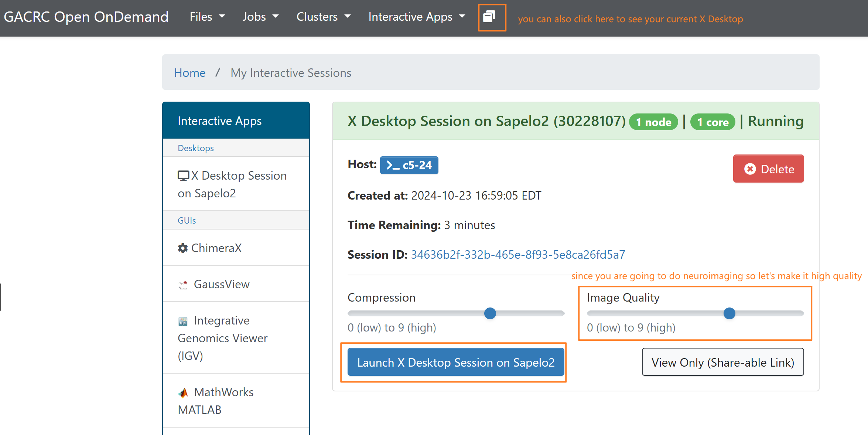This screenshot has width=868, height=435.
Task: Launch X Desktop Session on Sapelo2
Action: (x=456, y=362)
